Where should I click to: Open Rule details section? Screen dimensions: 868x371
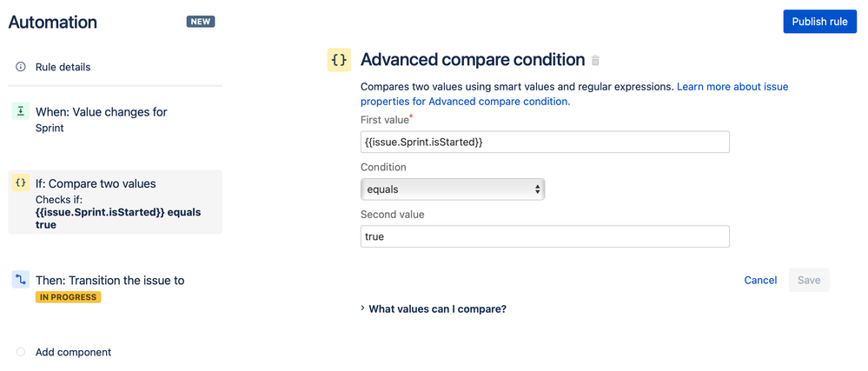tap(63, 67)
